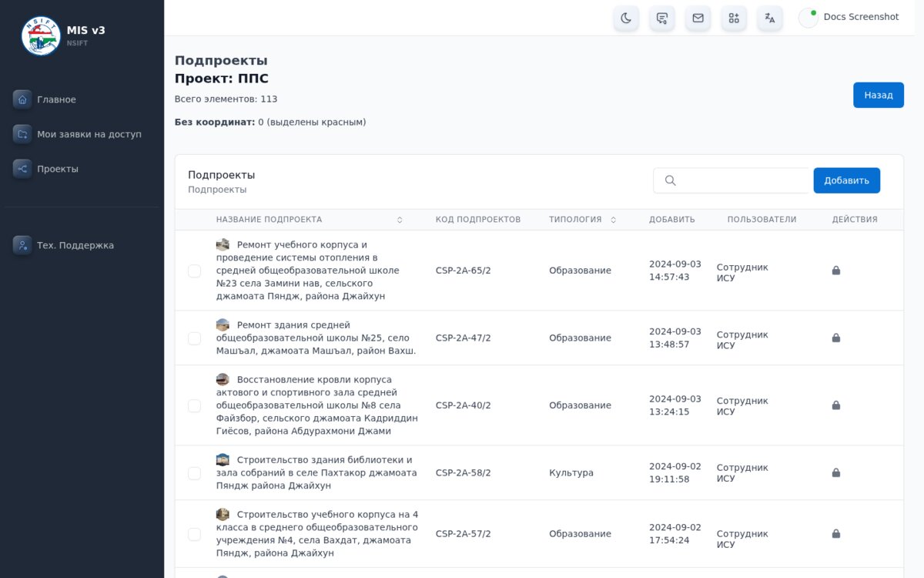Click the Пользователи column header
This screenshot has width=924, height=578.
[x=762, y=220]
